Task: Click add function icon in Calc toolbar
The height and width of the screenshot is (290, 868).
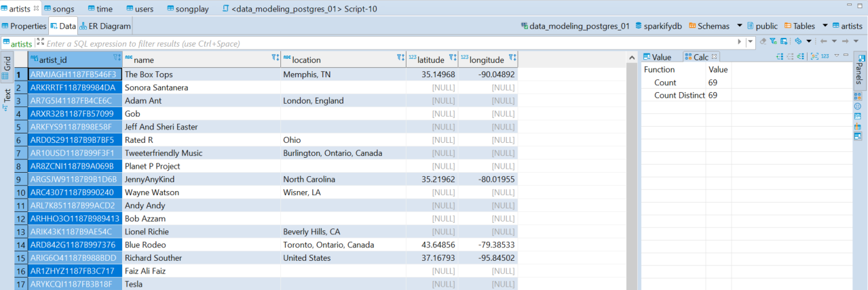Action: [x=780, y=56]
